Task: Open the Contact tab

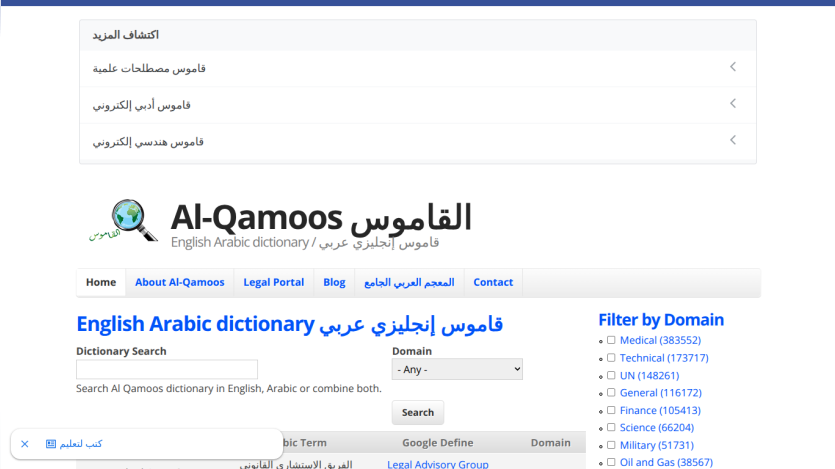Action: (493, 283)
